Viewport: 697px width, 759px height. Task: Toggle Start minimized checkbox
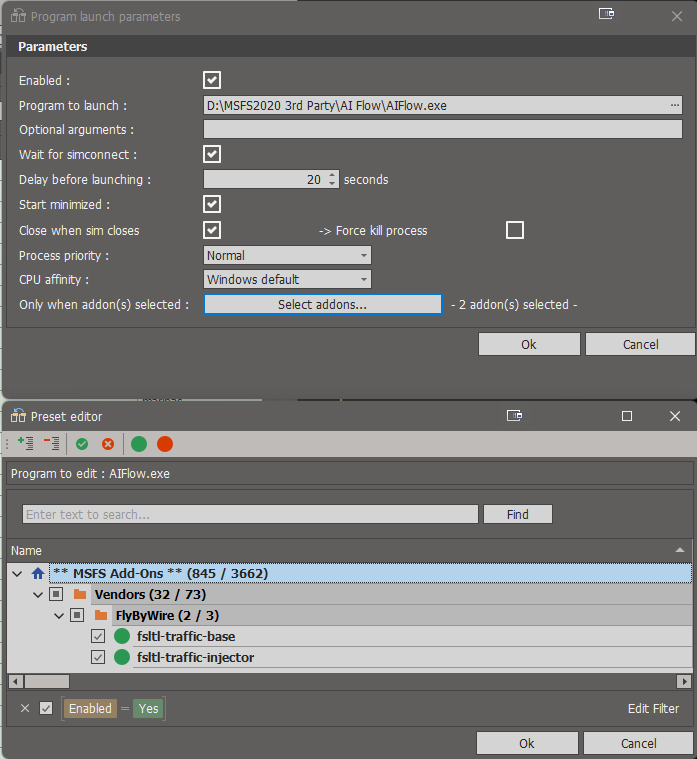[212, 204]
